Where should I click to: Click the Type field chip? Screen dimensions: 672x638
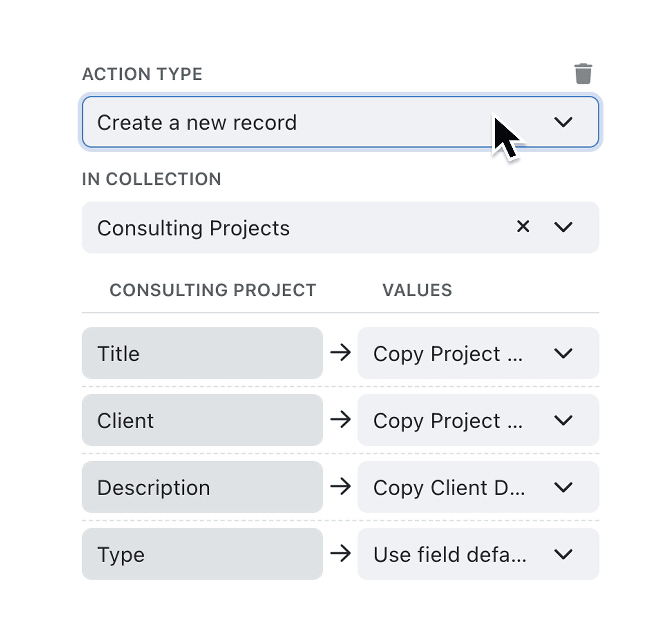pyautogui.click(x=202, y=554)
